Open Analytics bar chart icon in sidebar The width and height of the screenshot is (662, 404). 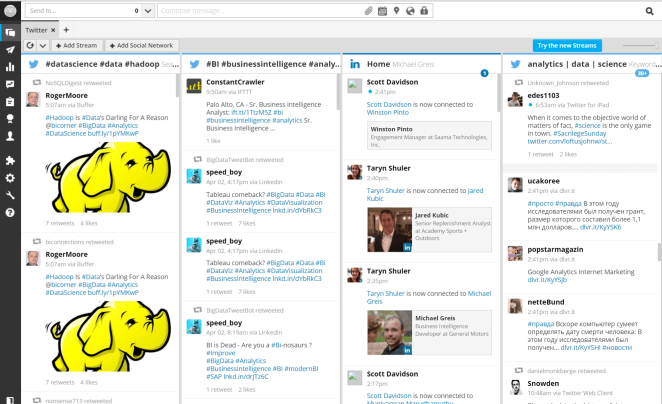pyautogui.click(x=10, y=67)
